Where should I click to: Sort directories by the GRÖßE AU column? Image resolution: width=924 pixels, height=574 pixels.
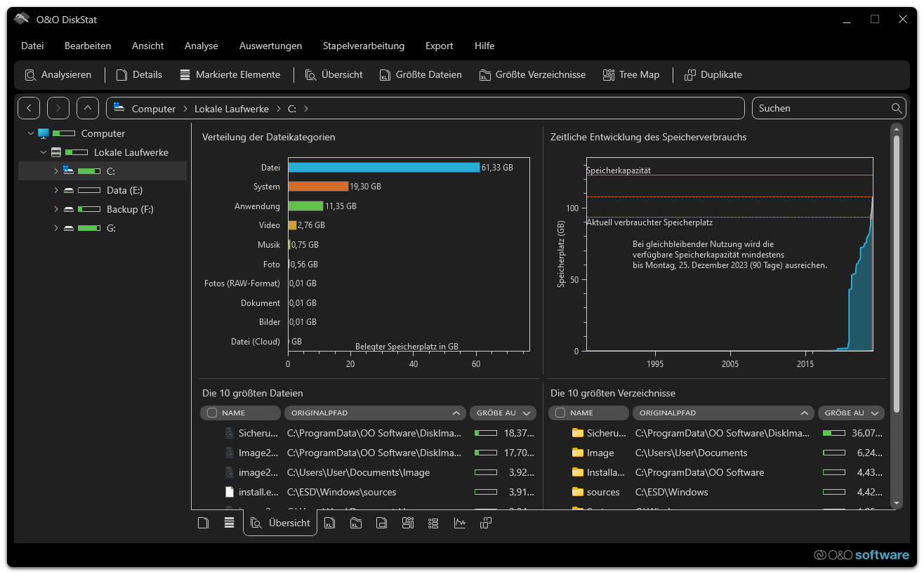(x=851, y=413)
